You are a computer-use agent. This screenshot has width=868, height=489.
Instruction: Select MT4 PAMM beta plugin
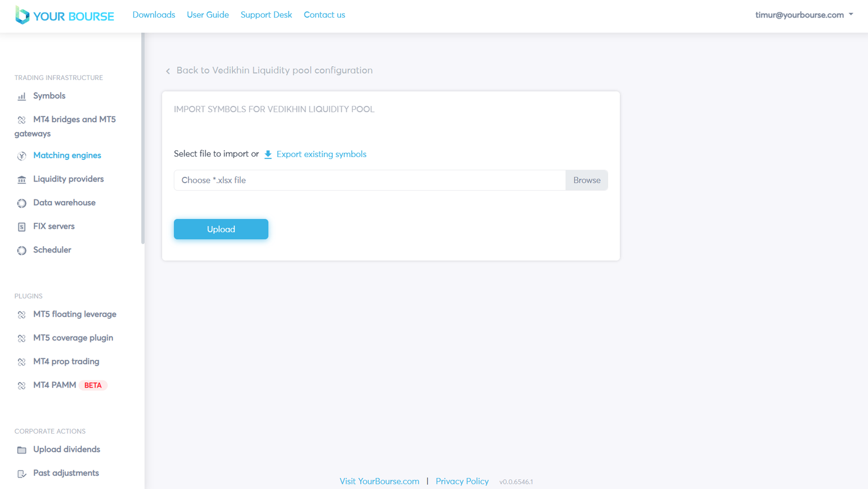[55, 385]
